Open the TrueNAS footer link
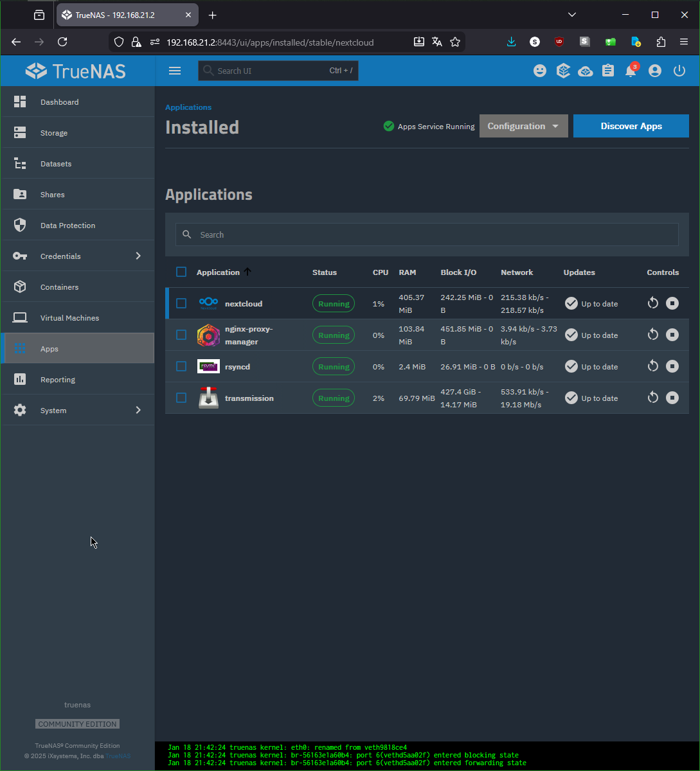The image size is (700, 771). (x=118, y=756)
